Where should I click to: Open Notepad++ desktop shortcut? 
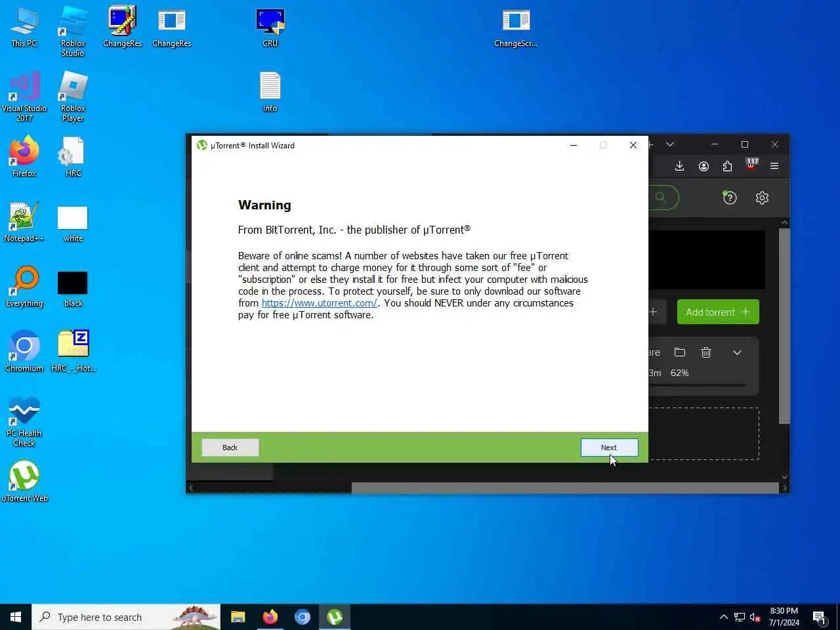[24, 222]
